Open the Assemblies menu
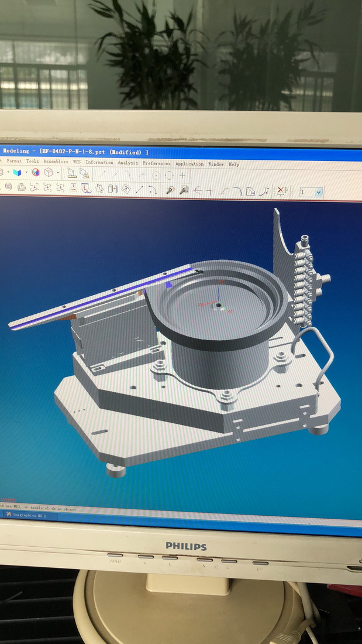362x644 pixels. pyautogui.click(x=55, y=162)
